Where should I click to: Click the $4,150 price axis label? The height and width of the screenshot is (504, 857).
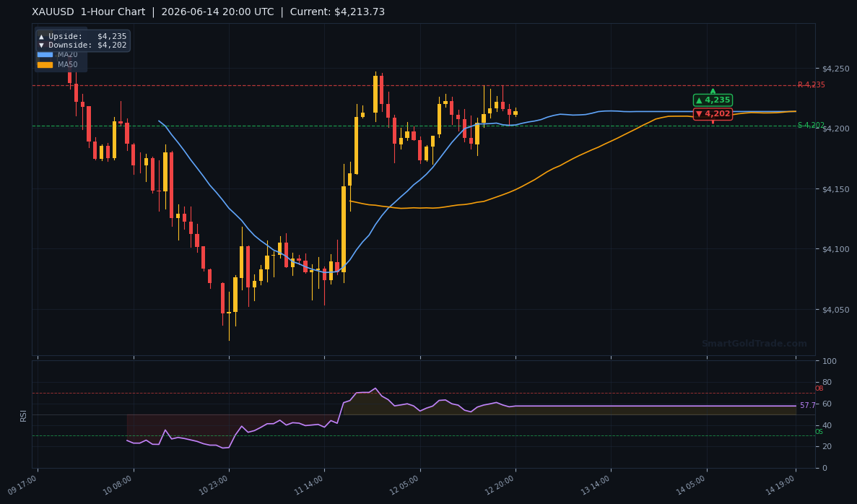835,189
